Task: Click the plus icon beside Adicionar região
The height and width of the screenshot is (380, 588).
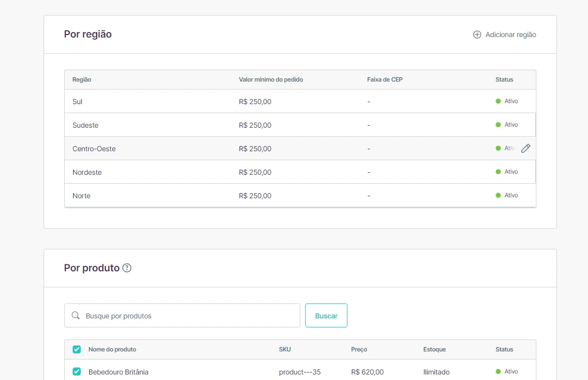Action: click(477, 35)
